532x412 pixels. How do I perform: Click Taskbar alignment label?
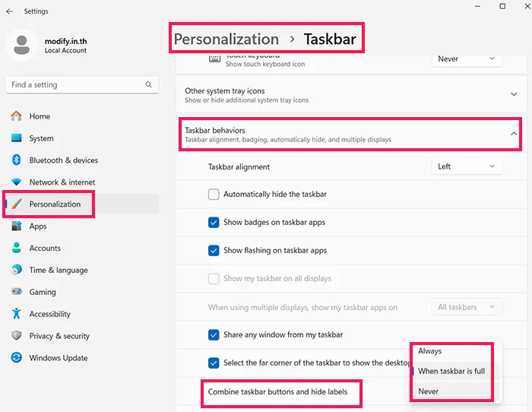click(x=239, y=167)
